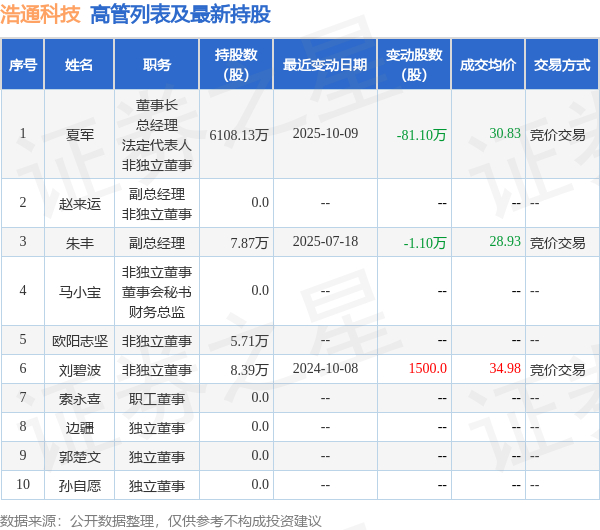Select the 最近变动日期 column header
The image size is (600, 530).
pos(325,65)
